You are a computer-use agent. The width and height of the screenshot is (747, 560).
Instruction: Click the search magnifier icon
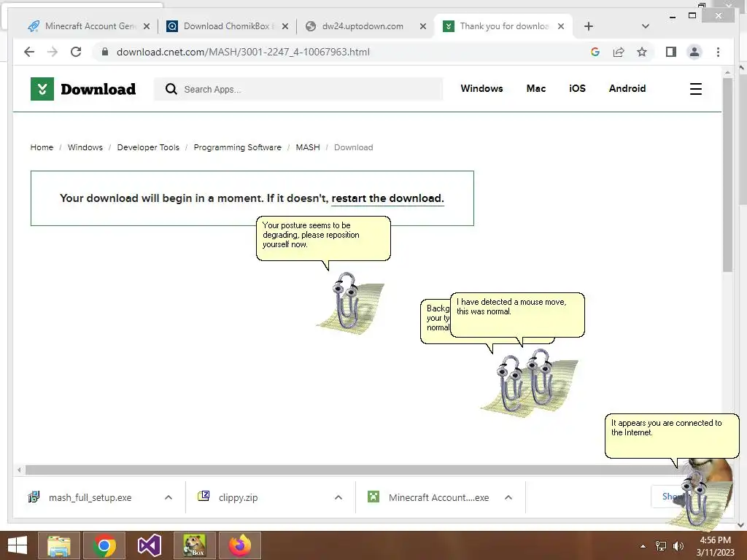tap(171, 89)
